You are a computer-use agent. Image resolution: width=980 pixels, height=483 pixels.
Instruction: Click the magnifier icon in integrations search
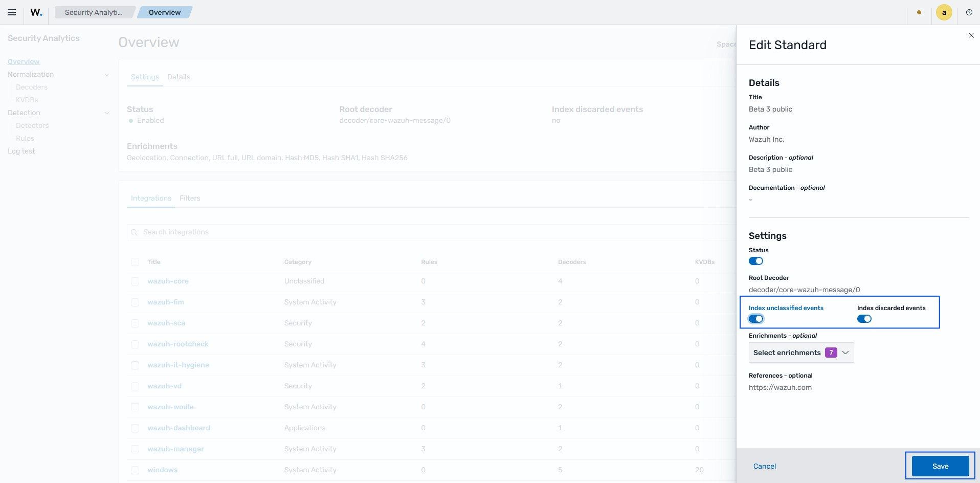[134, 232]
